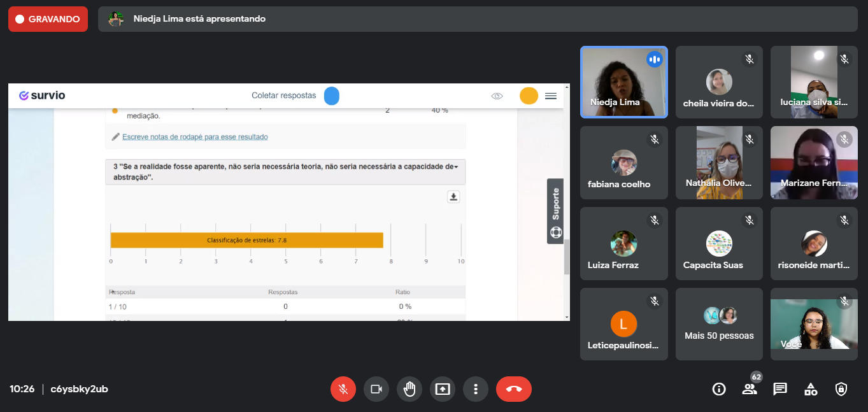868x412 pixels.
Task: Open the chat messages panel
Action: point(780,389)
